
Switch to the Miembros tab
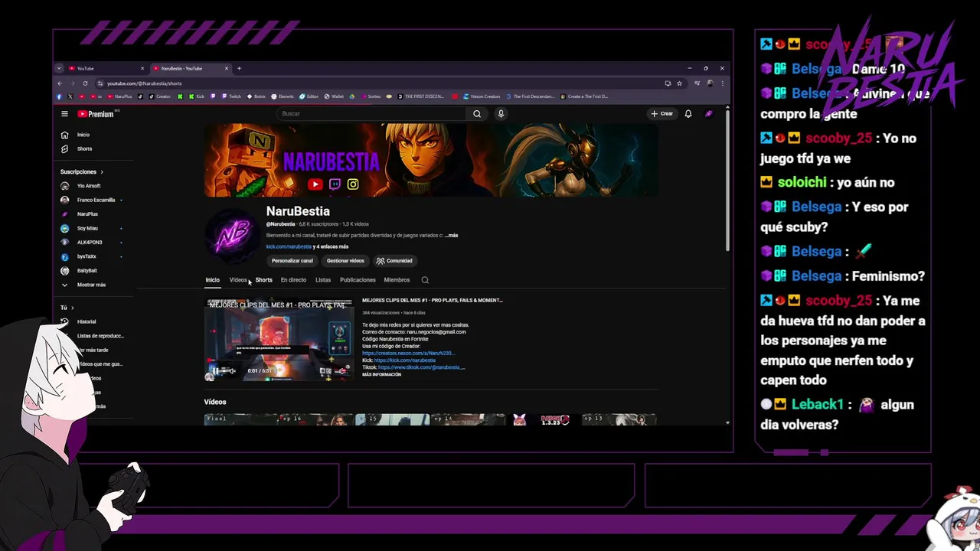tap(397, 280)
